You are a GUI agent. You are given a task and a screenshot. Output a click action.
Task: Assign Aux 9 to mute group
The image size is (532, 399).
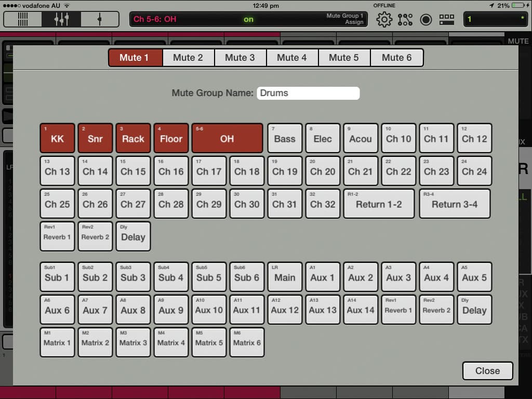(171, 310)
